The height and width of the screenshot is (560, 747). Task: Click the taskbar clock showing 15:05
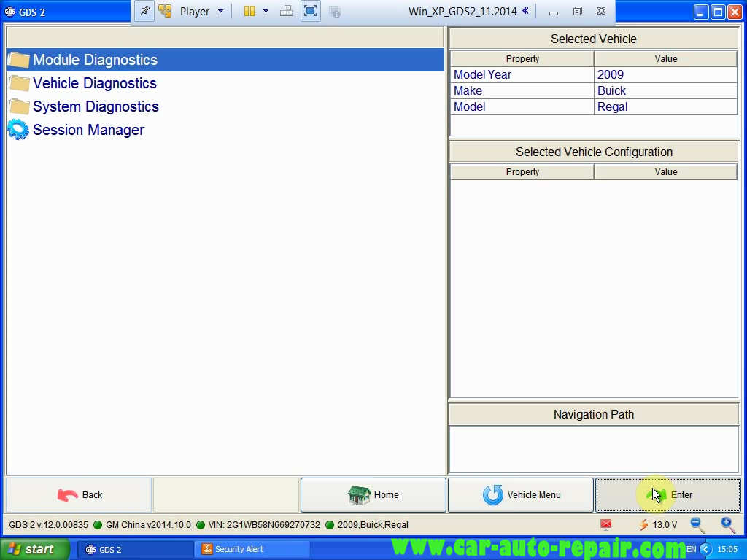point(727,550)
